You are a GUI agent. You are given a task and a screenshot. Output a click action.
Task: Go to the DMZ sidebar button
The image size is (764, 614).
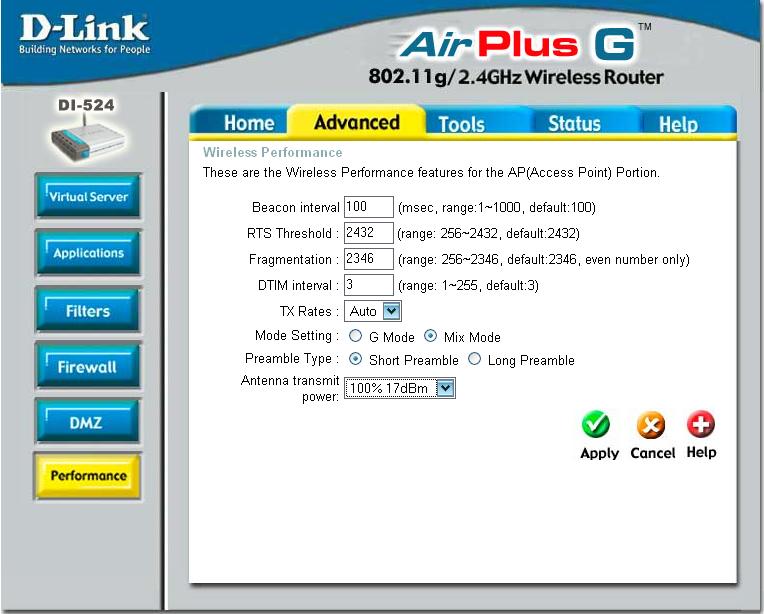tap(88, 423)
